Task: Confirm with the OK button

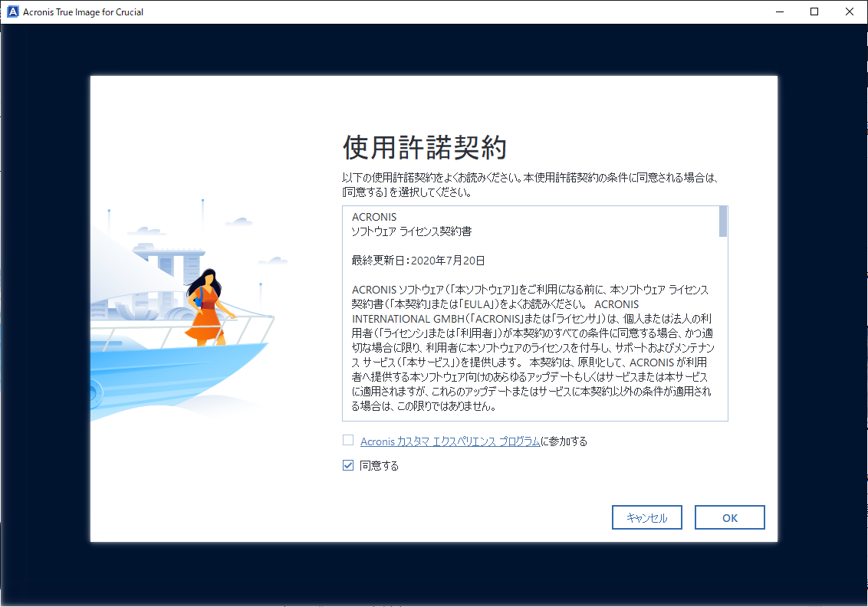Action: 730,517
